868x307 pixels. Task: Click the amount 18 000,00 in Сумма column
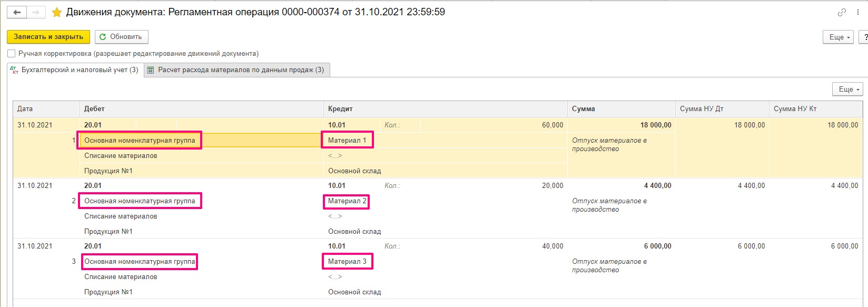tap(656, 125)
